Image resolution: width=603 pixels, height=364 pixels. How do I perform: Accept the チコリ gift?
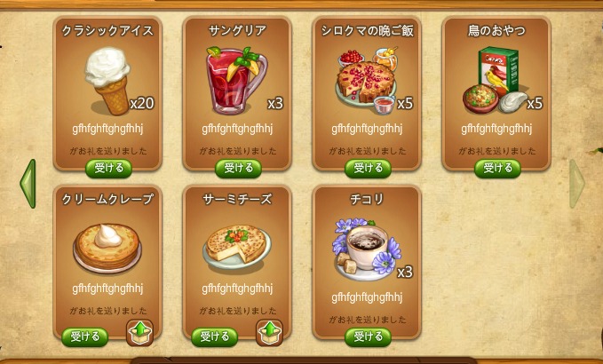(368, 337)
